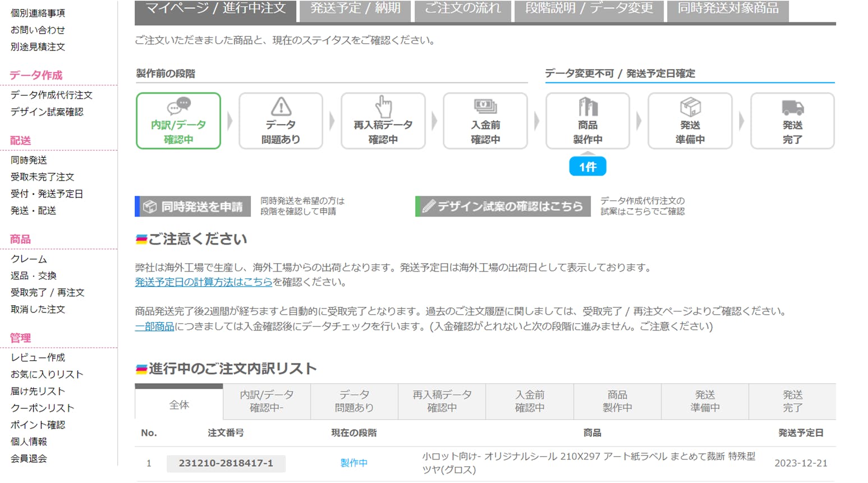The width and height of the screenshot is (868, 483).
Task: Click the 入金前確認中 money icon
Action: pos(485,106)
